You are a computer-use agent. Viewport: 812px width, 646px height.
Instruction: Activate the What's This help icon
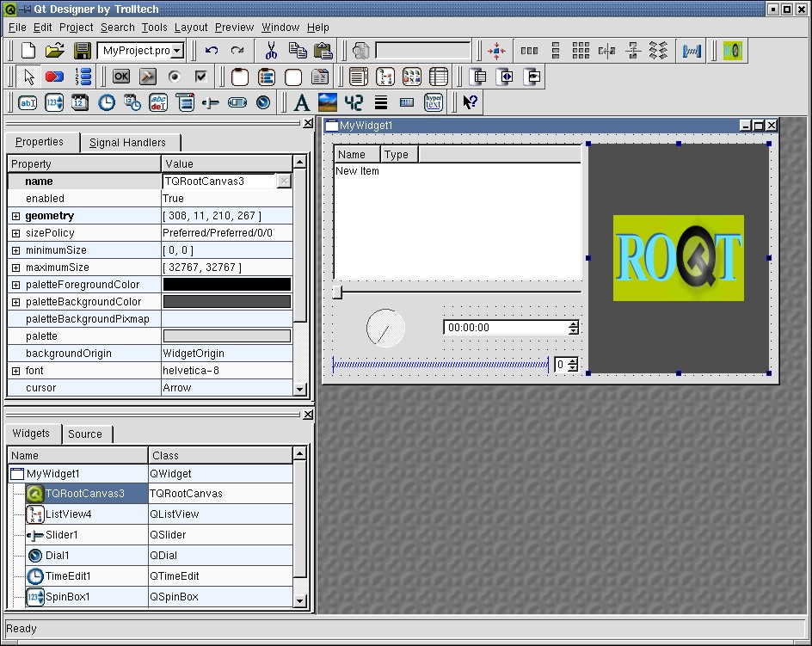click(x=470, y=103)
